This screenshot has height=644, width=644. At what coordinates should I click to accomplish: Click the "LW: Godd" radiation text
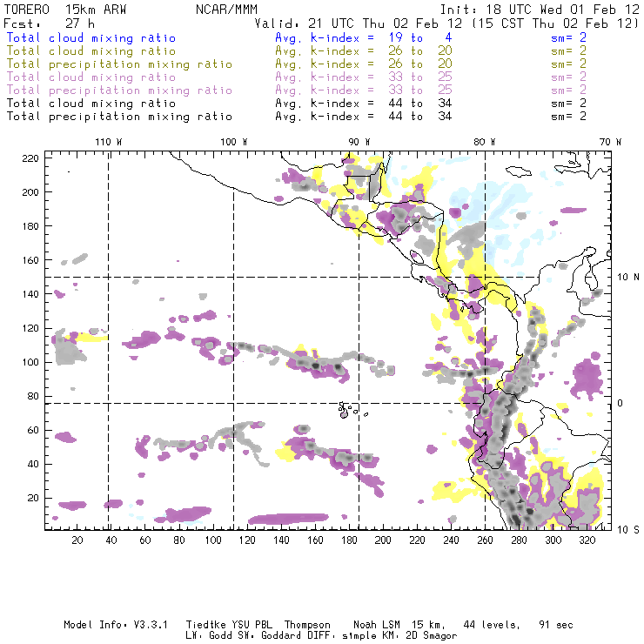[x=209, y=635]
